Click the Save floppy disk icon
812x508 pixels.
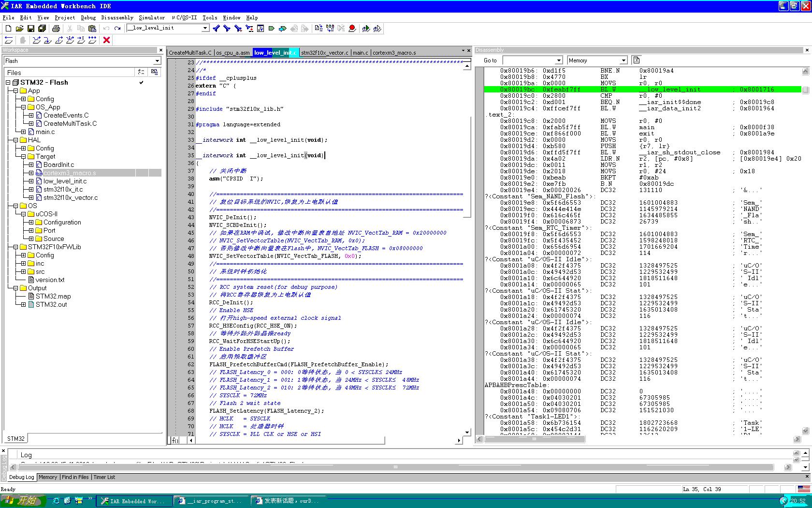30,29
